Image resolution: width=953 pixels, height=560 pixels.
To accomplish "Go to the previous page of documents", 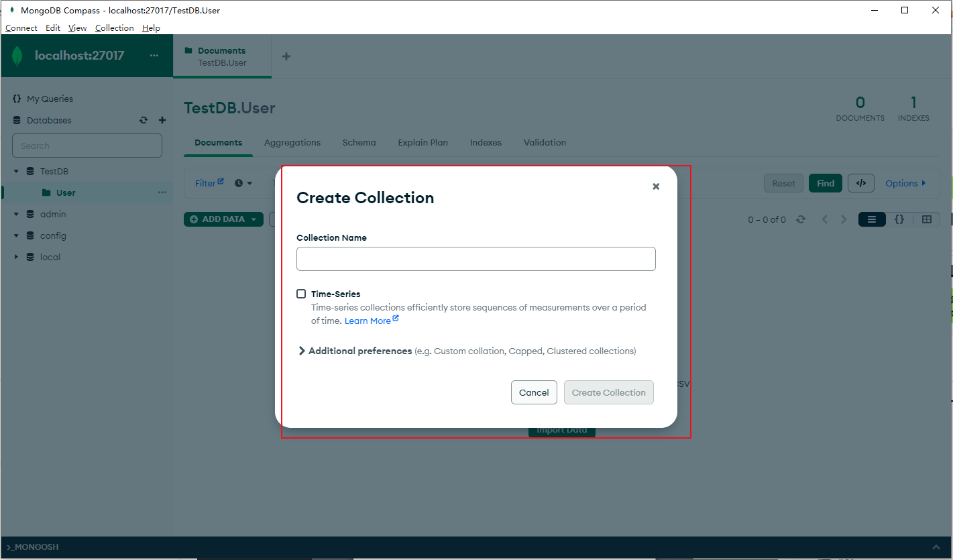I will [825, 219].
